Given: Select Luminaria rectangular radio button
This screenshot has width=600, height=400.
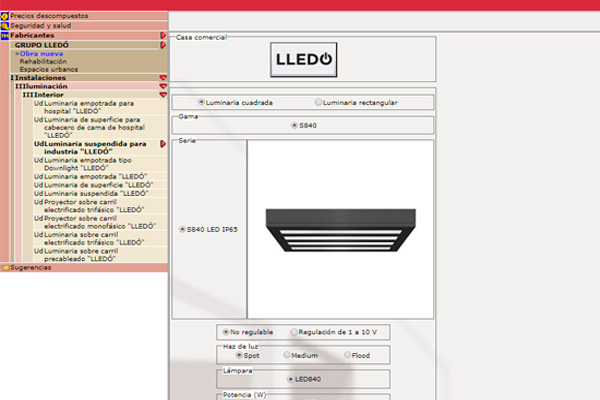Looking at the screenshot, I should (x=318, y=102).
